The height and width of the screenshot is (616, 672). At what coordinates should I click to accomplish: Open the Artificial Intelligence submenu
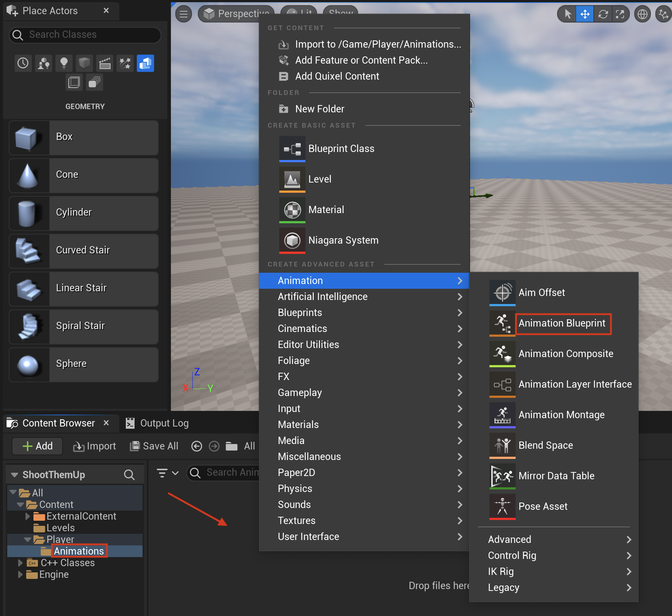pos(364,297)
